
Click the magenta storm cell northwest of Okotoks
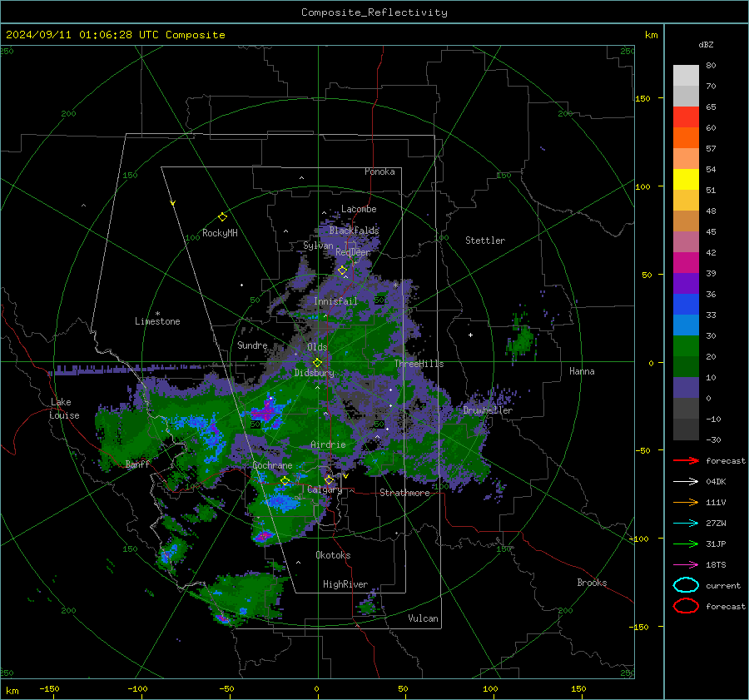[263, 537]
